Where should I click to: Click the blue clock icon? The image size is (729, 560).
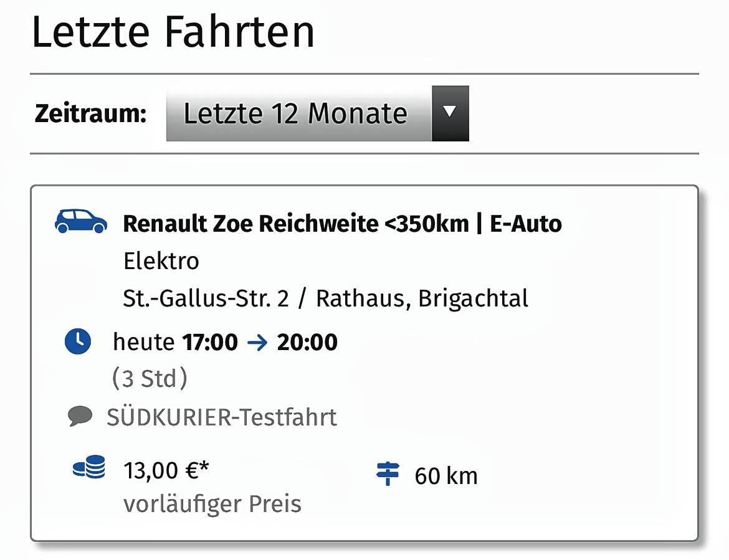click(x=78, y=341)
